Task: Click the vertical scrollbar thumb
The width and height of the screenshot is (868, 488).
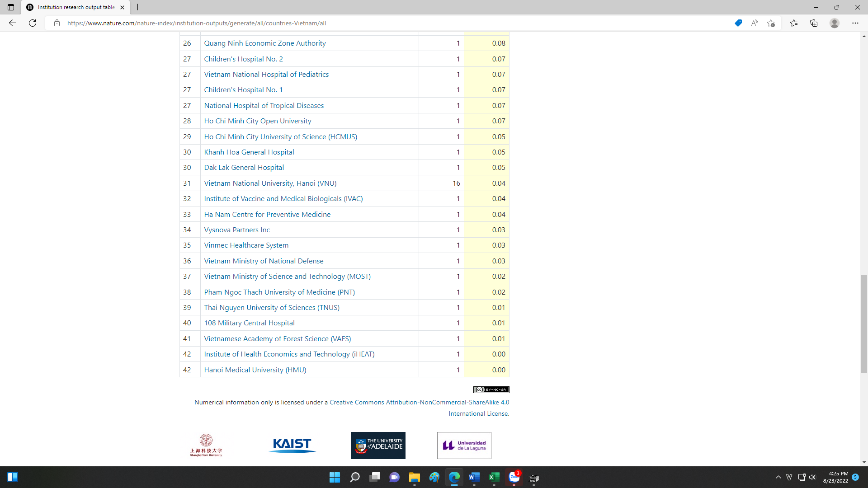Action: 864,323
